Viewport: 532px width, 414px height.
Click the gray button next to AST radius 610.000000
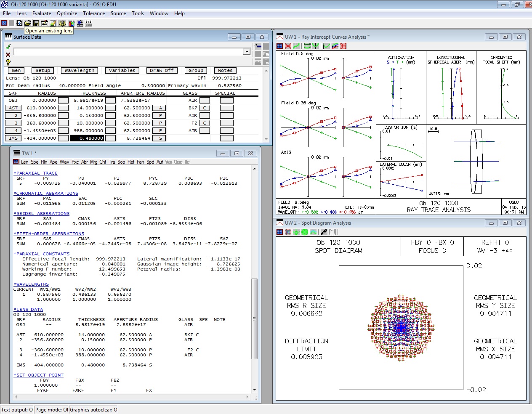pyautogui.click(x=63, y=108)
